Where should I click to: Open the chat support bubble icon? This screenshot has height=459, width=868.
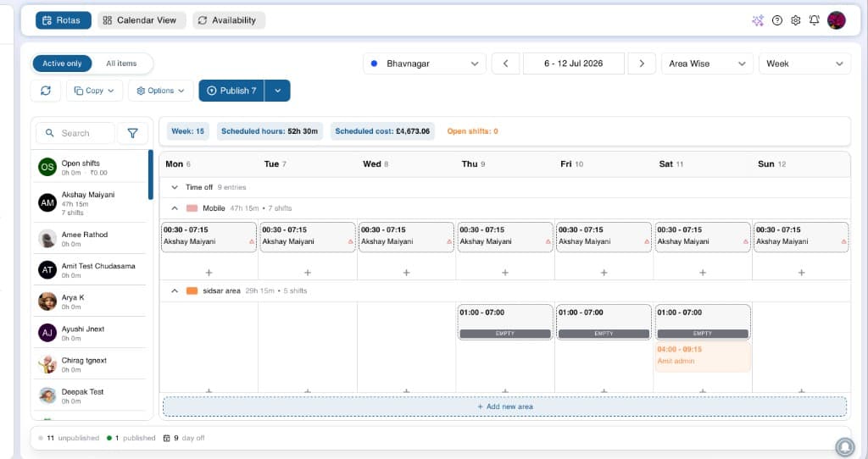click(x=845, y=446)
